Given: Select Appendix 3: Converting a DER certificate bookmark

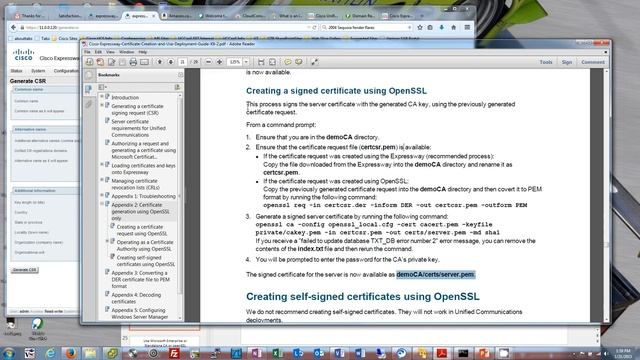Looking at the screenshot, I should pos(140,279).
